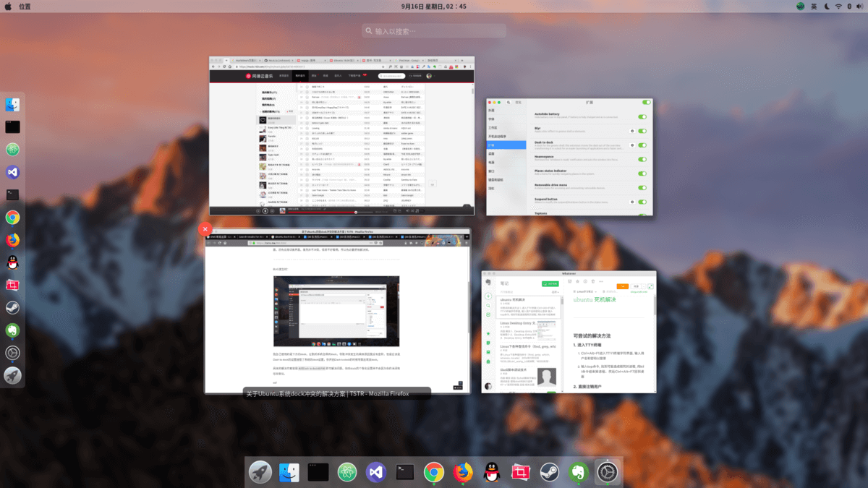Toggle the Autohide battery extension switch
Viewport: 868px width, 488px height.
coord(642,116)
